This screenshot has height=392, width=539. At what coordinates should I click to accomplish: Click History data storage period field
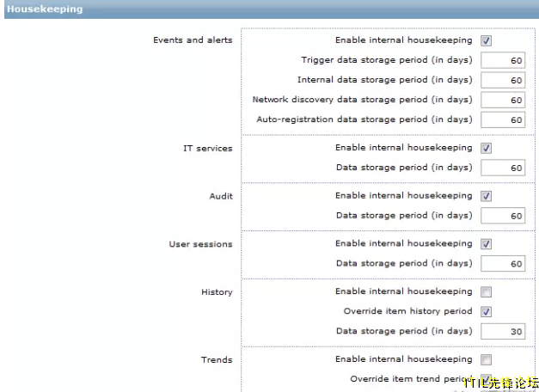coord(503,332)
